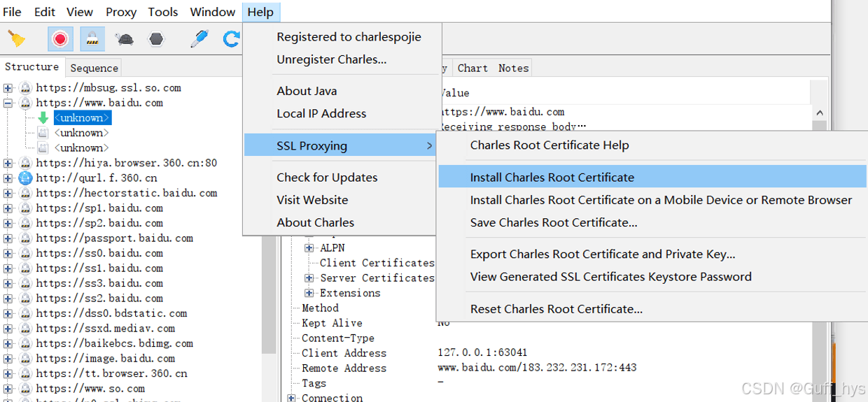Select https://ssxd.mediav.com host
The width and height of the screenshot is (868, 402).
[106, 329]
